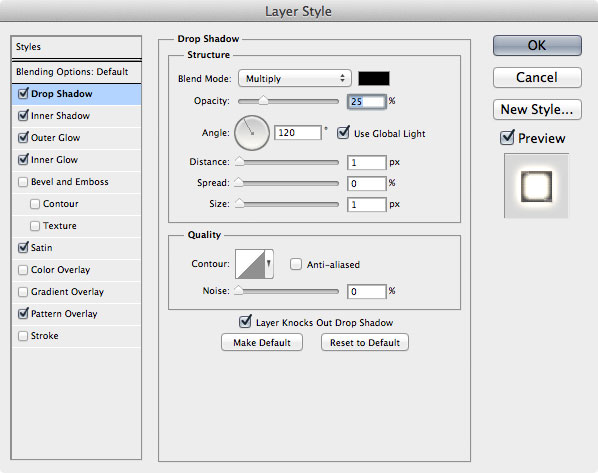Open the Blend Mode Multiply dropdown
This screenshot has height=473, width=598.
[294, 79]
